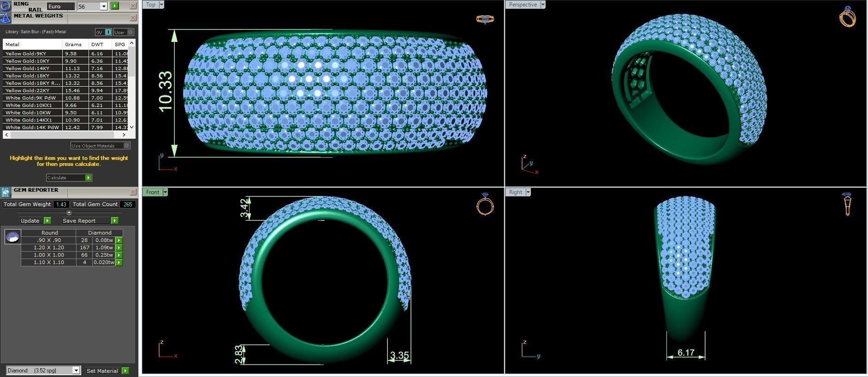
Task: Click the metal table right scroll arrow
Action: coord(124,135)
